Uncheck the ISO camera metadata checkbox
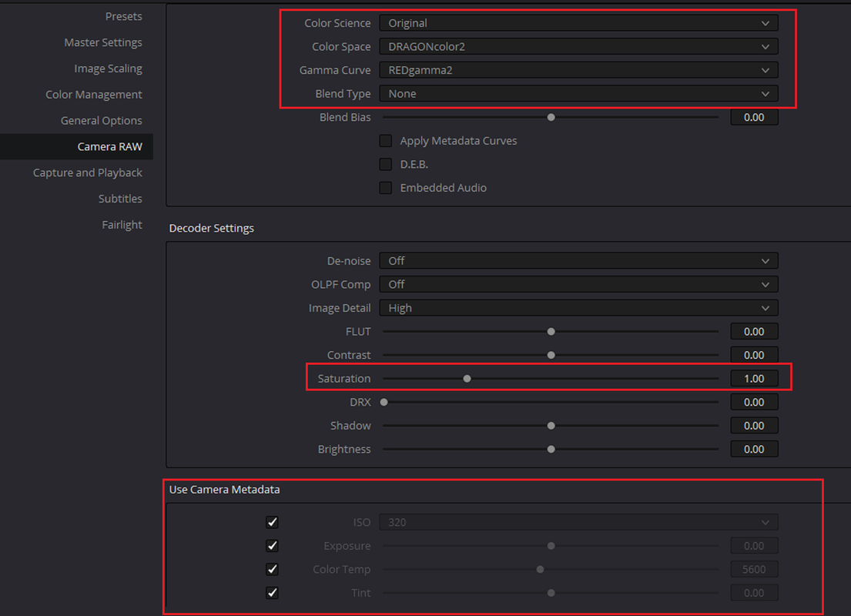Image resolution: width=851 pixels, height=616 pixels. tap(273, 522)
